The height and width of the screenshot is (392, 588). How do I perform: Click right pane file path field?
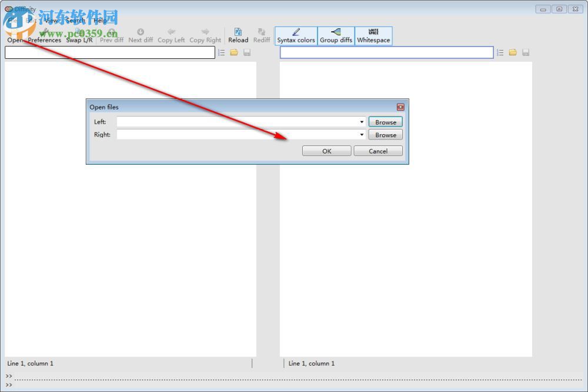click(387, 52)
